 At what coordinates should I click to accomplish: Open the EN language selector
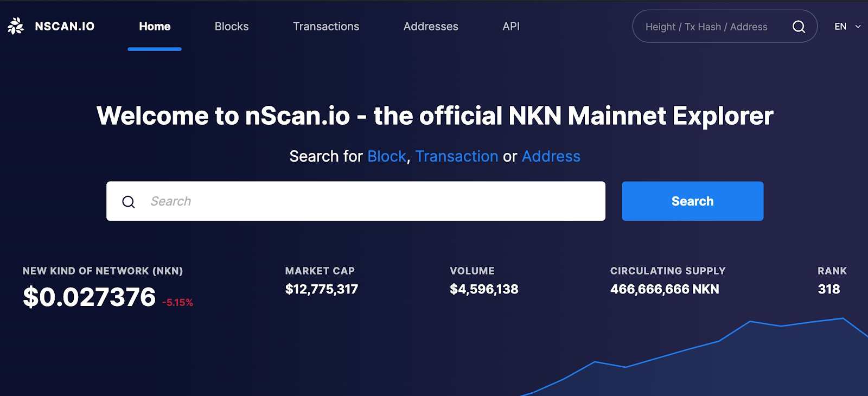tap(847, 26)
